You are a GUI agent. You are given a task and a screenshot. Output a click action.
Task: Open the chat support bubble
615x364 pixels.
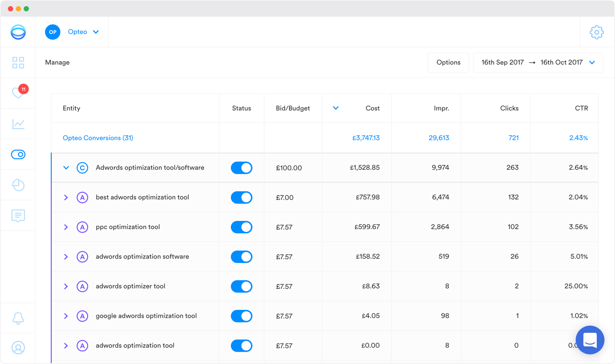tap(590, 340)
